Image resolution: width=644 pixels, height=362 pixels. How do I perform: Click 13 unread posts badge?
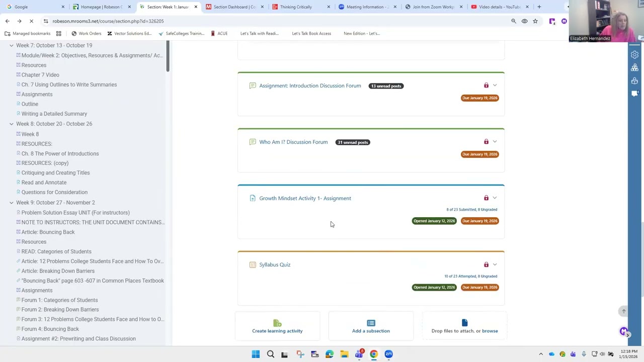tap(386, 86)
